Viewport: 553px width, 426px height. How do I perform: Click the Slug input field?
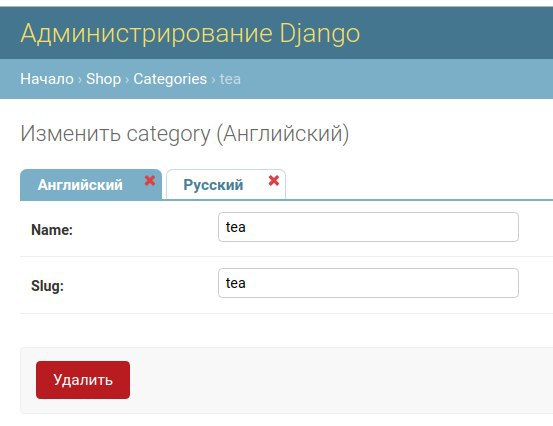[x=368, y=283]
